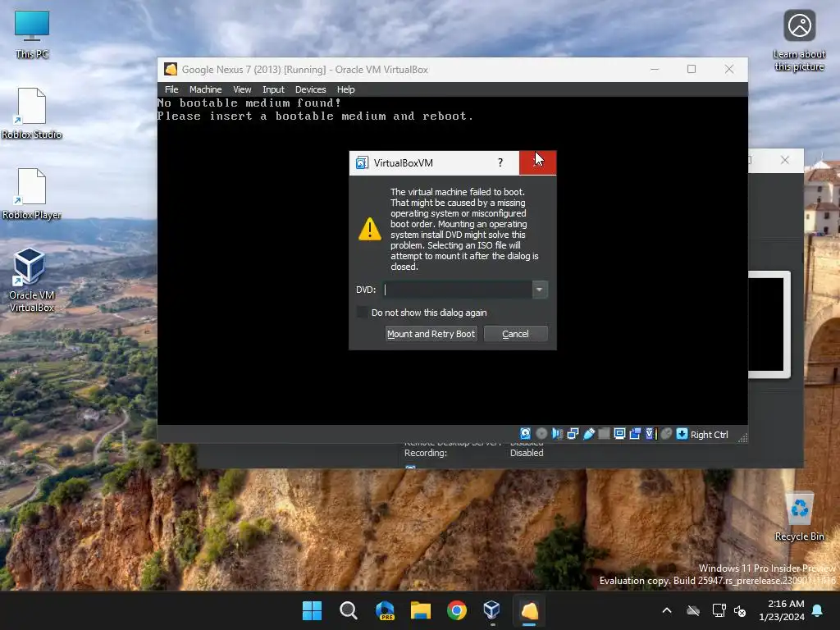Screen dimensions: 840x630
Task: Click the yellow warning triangle icon
Action: [370, 229]
